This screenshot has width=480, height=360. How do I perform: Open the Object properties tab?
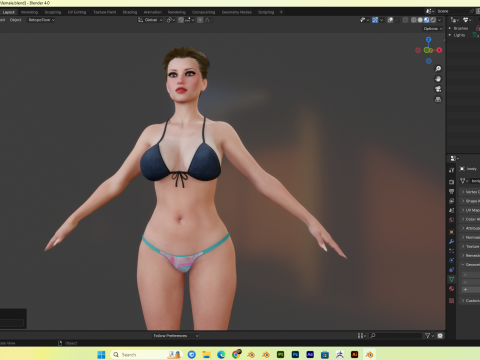coord(452,232)
